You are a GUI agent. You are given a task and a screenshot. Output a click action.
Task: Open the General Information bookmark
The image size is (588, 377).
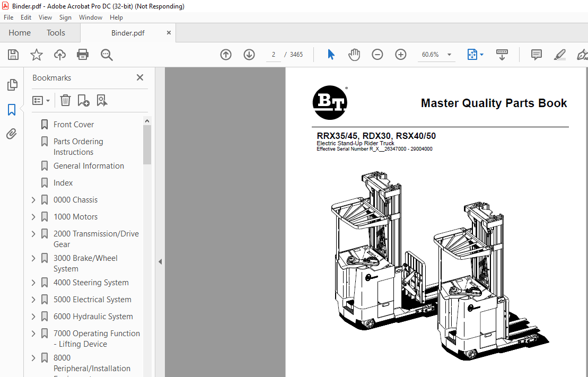tap(89, 166)
